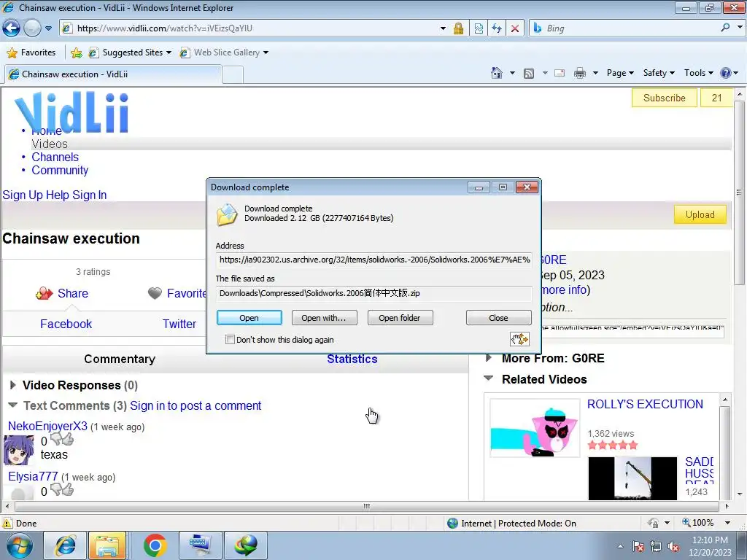Click the Windows Start button
Screen dimensions: 747x560
pos(19,545)
